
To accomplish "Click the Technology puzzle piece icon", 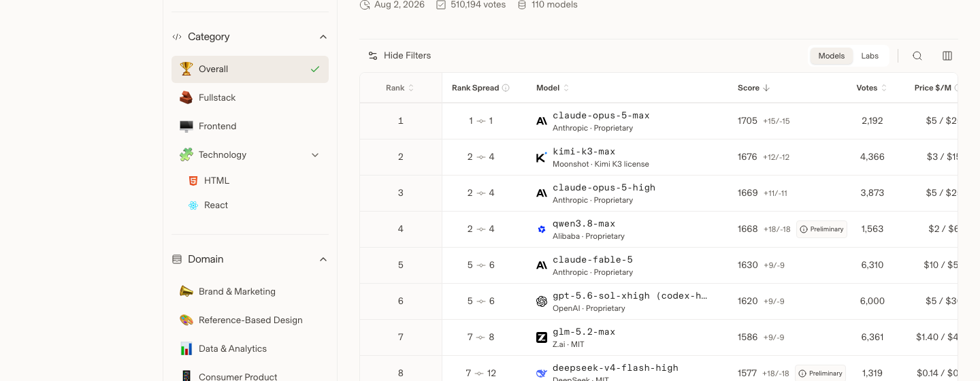I will point(186,155).
